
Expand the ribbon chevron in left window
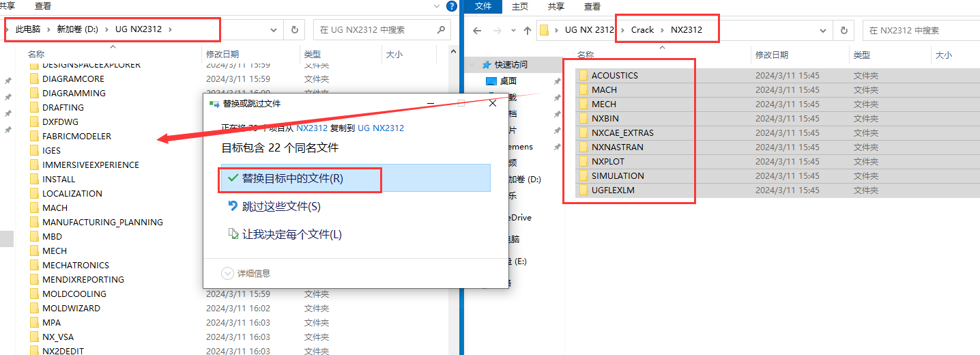(x=437, y=6)
